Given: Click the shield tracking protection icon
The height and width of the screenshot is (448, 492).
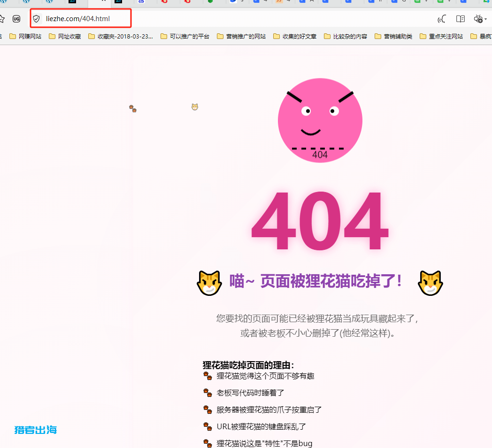Looking at the screenshot, I should point(36,19).
